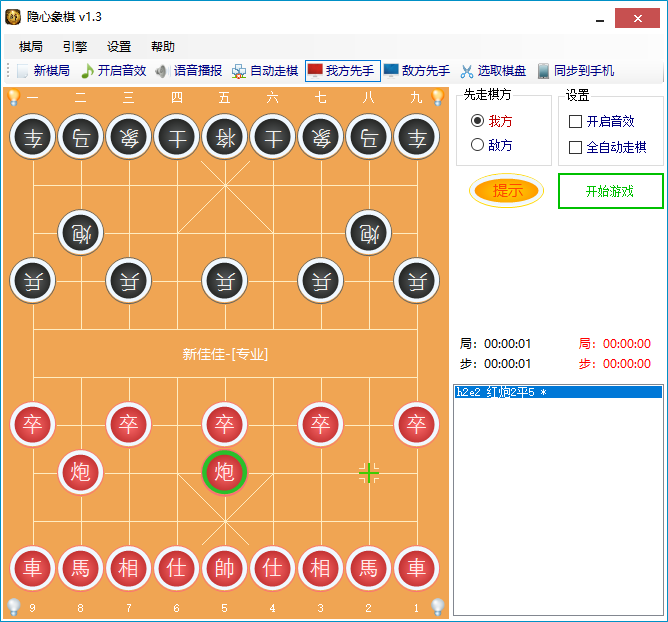Click the 开始游戏 start game button
The image size is (668, 622).
point(610,191)
